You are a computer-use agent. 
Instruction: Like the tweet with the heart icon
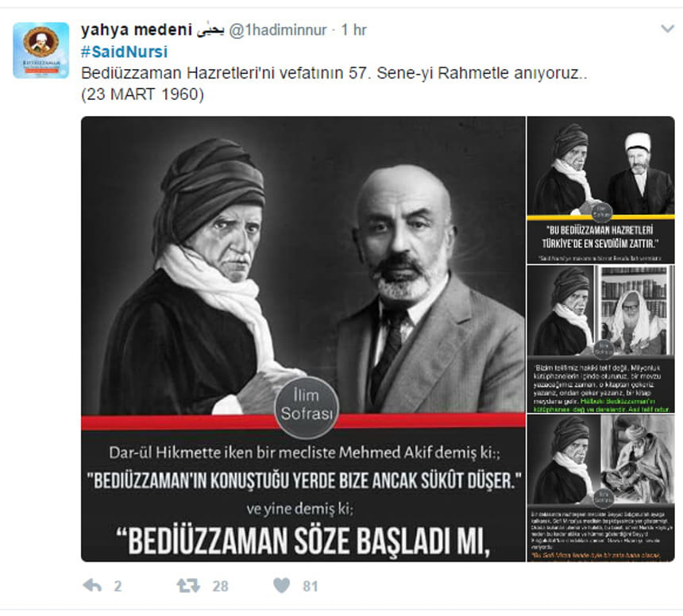coord(281,586)
